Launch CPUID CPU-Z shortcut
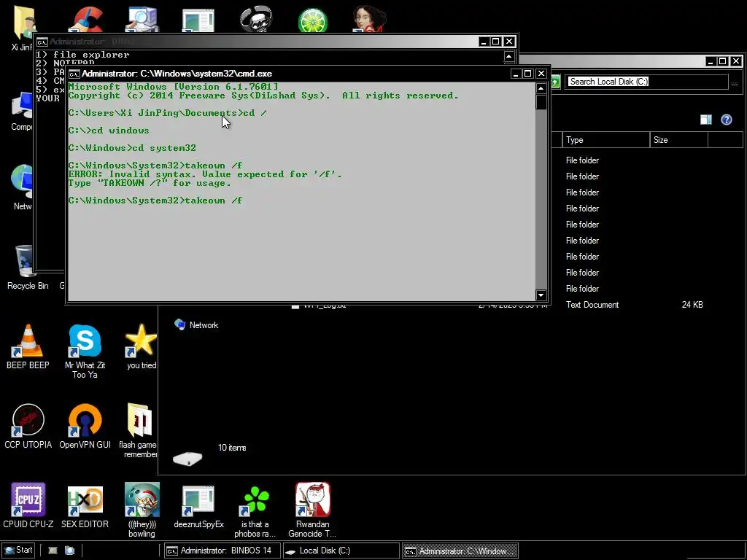The image size is (747, 560). 28,506
